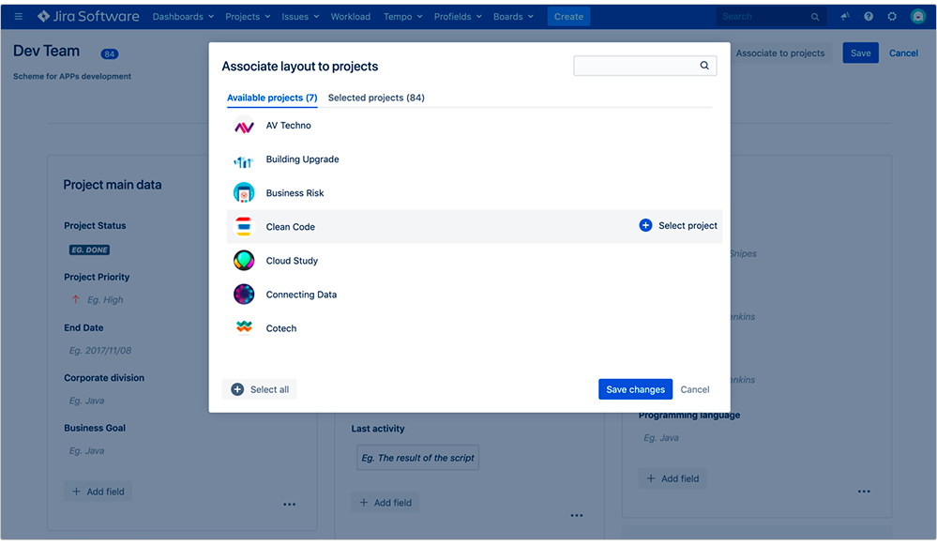
Task: Open the Jira settings gear icon
Action: [x=892, y=16]
